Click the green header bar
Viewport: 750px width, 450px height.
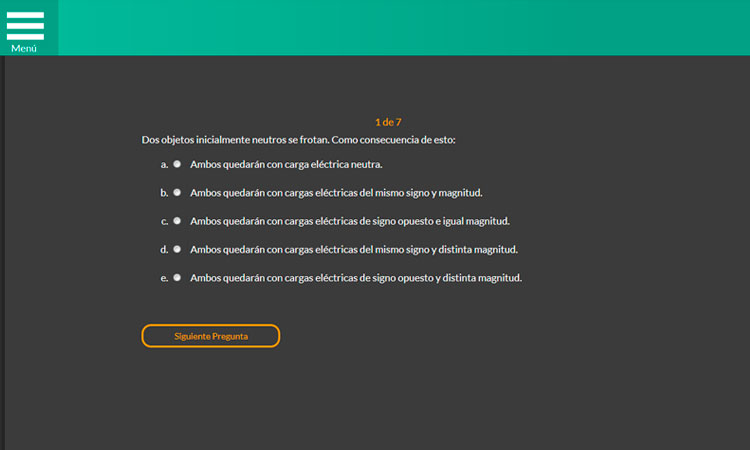[400, 27]
